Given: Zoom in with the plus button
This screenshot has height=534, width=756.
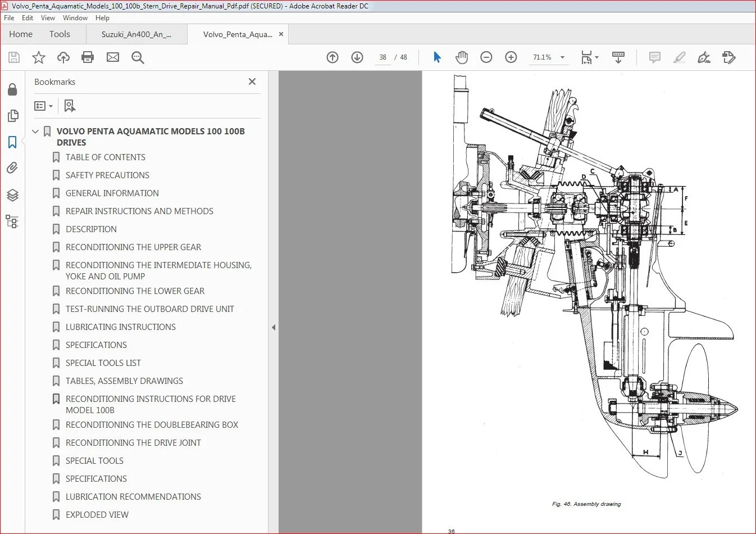Looking at the screenshot, I should pyautogui.click(x=511, y=57).
